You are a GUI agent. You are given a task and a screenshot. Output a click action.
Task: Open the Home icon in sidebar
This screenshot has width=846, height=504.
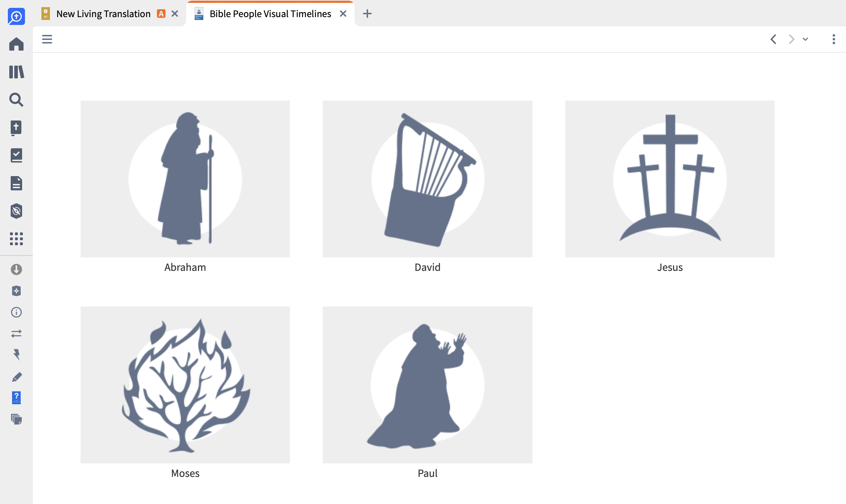point(16,44)
